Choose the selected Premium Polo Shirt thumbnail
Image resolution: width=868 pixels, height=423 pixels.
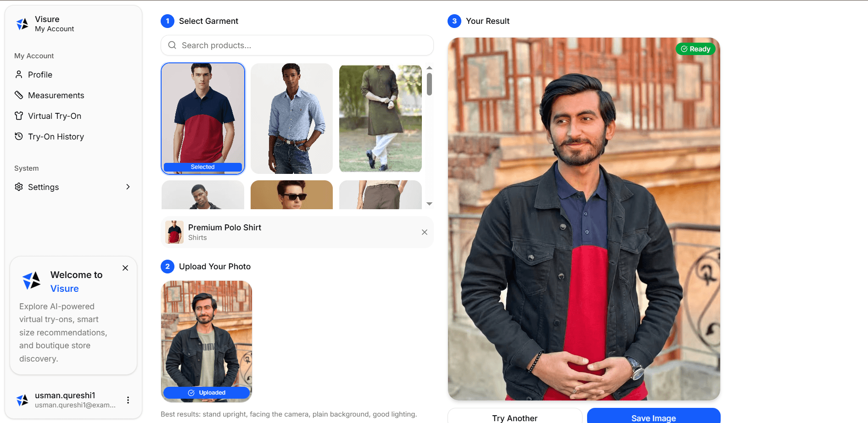pyautogui.click(x=203, y=118)
